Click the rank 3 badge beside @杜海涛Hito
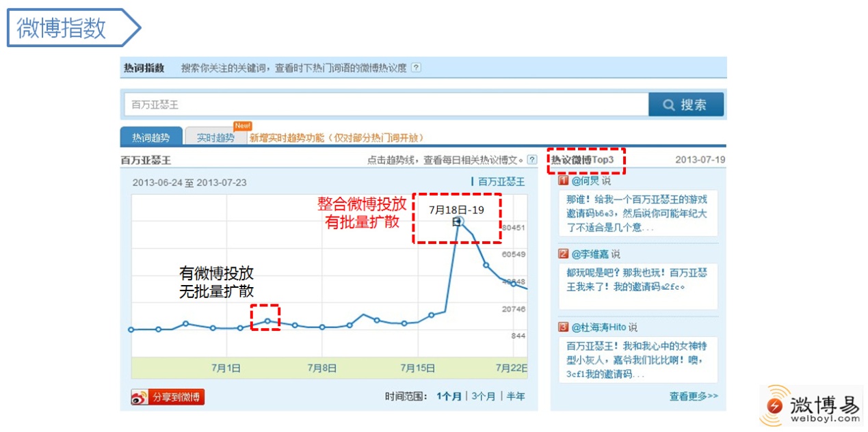 tap(564, 327)
